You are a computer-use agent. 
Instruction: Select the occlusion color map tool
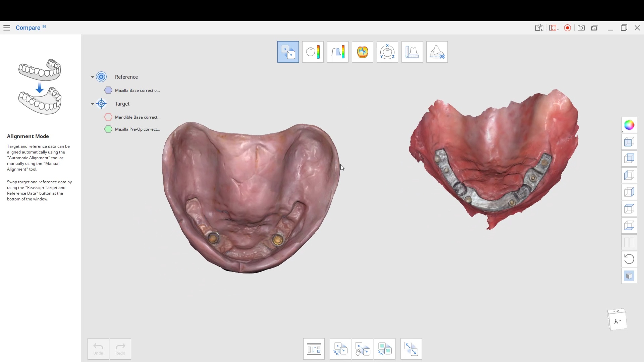(362, 52)
